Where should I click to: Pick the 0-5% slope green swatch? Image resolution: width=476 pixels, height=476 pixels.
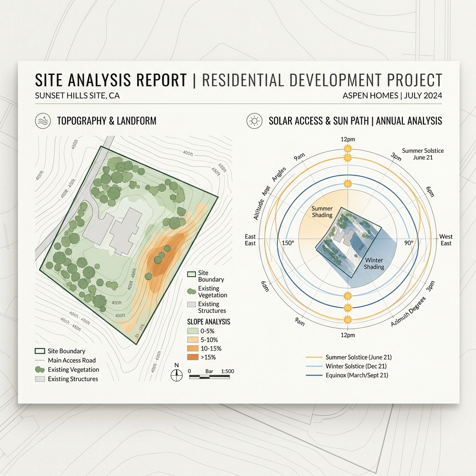(x=193, y=331)
